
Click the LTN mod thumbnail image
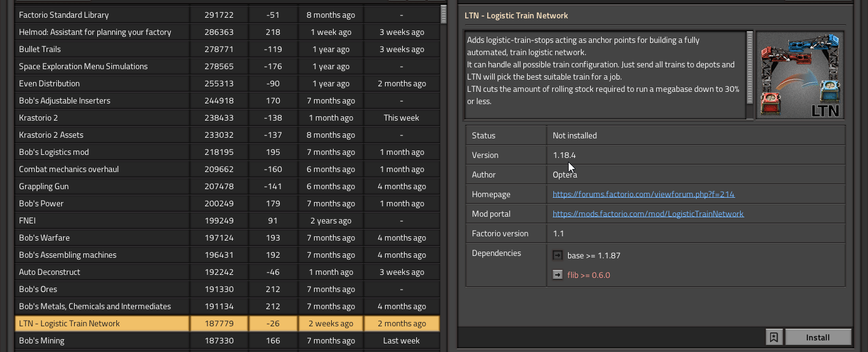[x=800, y=75]
